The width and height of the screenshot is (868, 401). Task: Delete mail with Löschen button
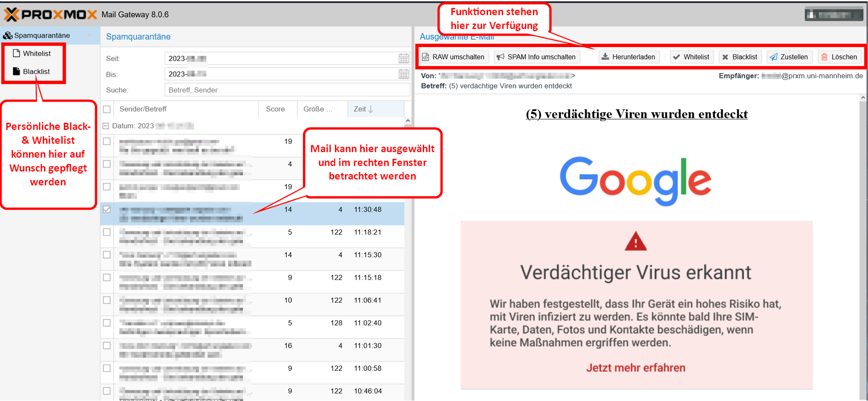(840, 57)
